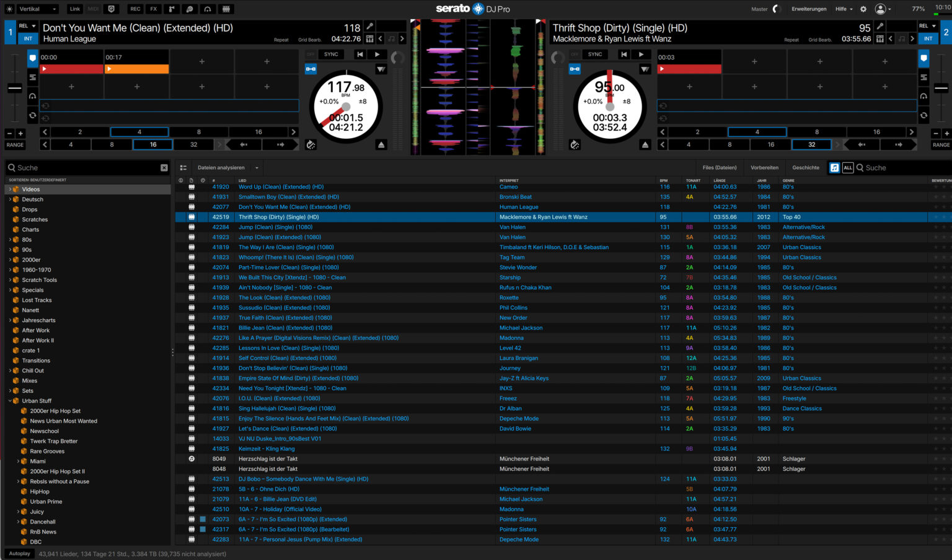The height and width of the screenshot is (560, 952).
Task: Click deck 2 headphone cue icon on right strip
Action: click(923, 96)
